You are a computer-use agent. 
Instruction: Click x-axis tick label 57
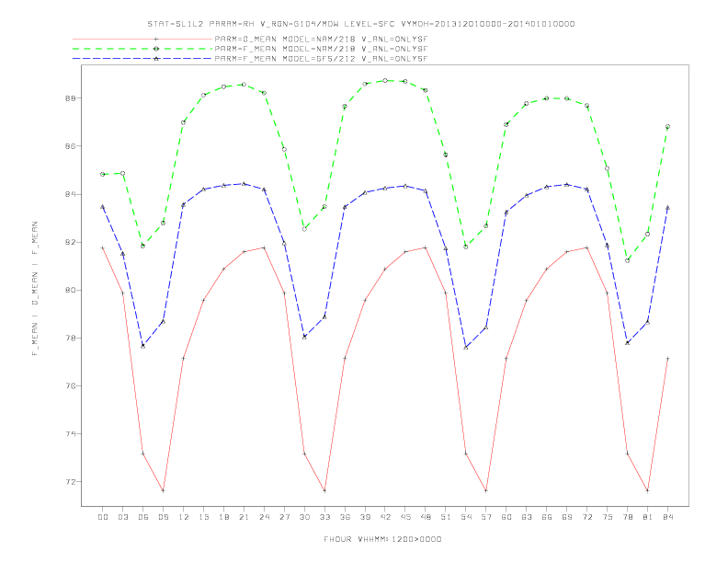486,517
